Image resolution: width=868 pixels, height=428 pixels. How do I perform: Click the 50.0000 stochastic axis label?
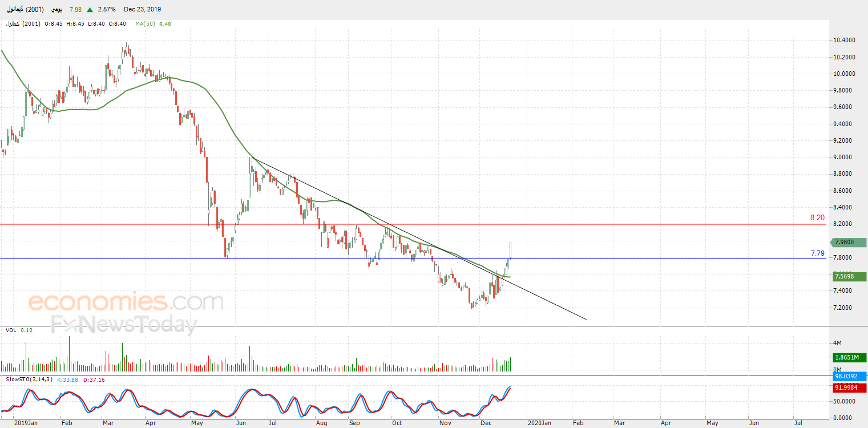point(844,402)
